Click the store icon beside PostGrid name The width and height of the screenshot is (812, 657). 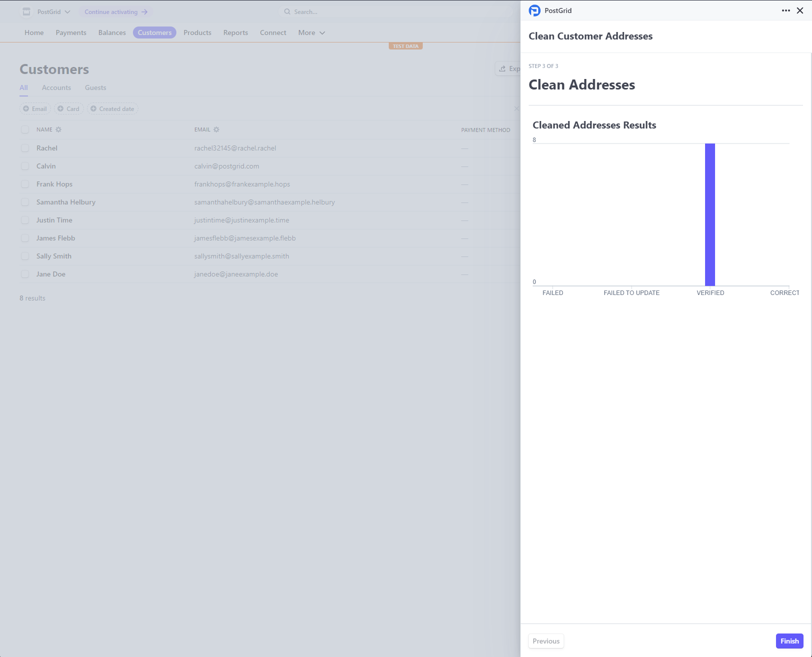(26, 11)
